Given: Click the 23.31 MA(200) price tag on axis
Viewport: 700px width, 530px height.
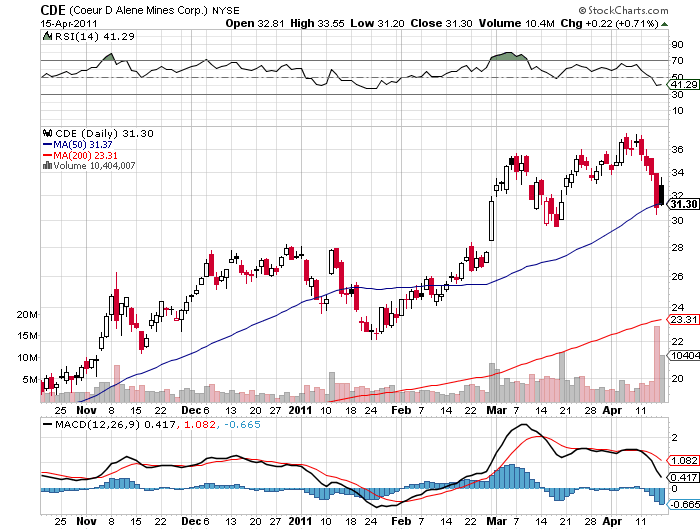Looking at the screenshot, I should tap(683, 319).
